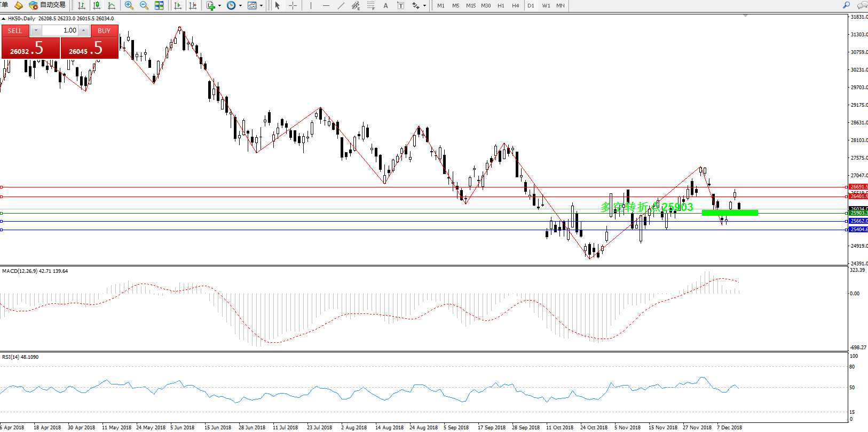Expand the periodicity clock dropdown

(240, 6)
